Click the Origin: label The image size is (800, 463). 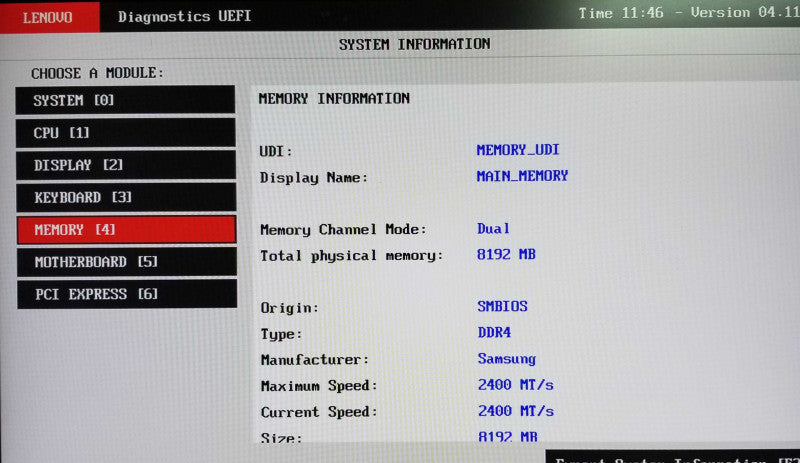(289, 308)
